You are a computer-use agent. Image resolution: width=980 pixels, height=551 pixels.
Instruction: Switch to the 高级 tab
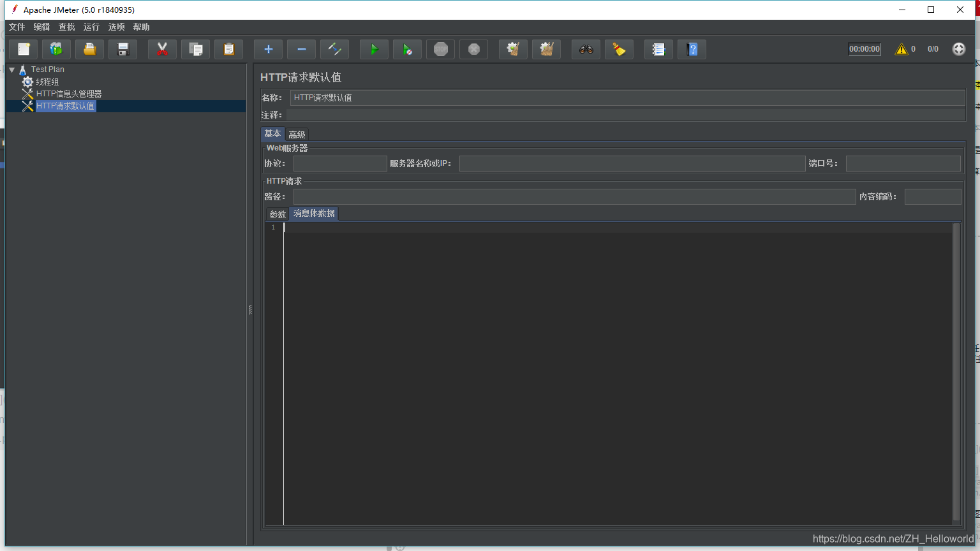[x=297, y=135]
